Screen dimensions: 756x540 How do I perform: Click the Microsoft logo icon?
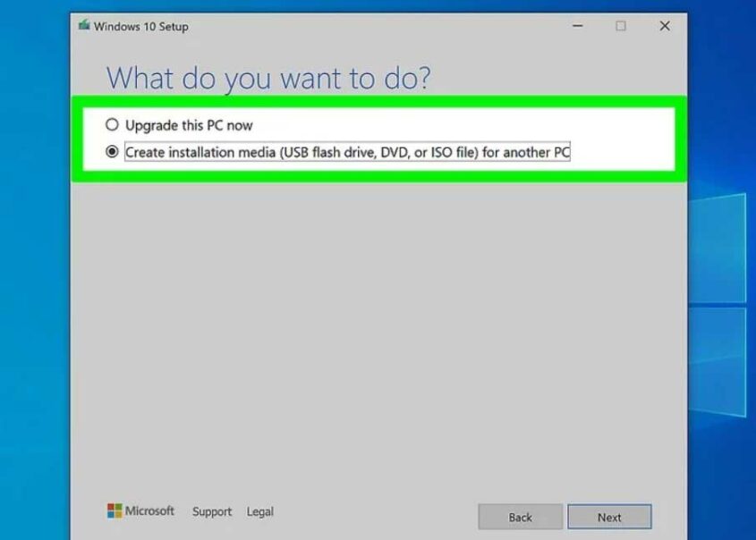click(x=115, y=510)
